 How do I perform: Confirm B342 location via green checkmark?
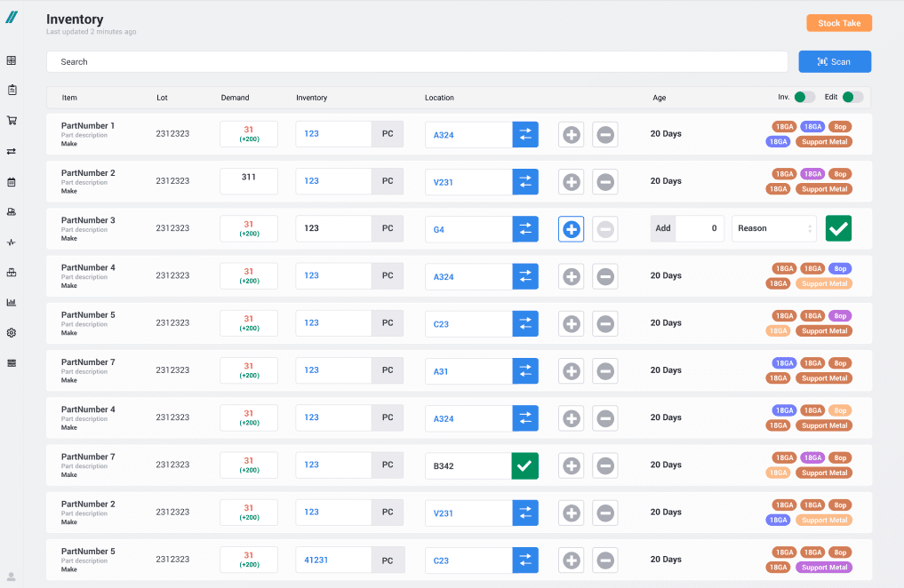[524, 465]
